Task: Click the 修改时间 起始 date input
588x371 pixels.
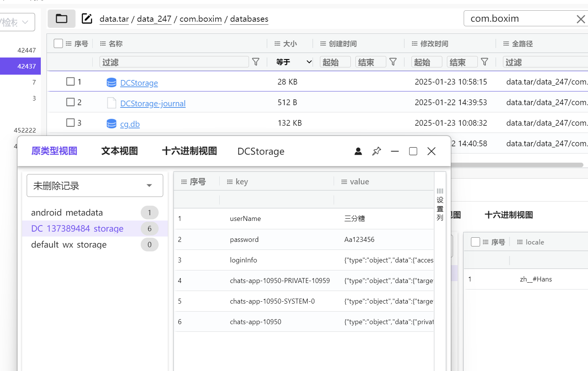Action: pyautogui.click(x=427, y=62)
